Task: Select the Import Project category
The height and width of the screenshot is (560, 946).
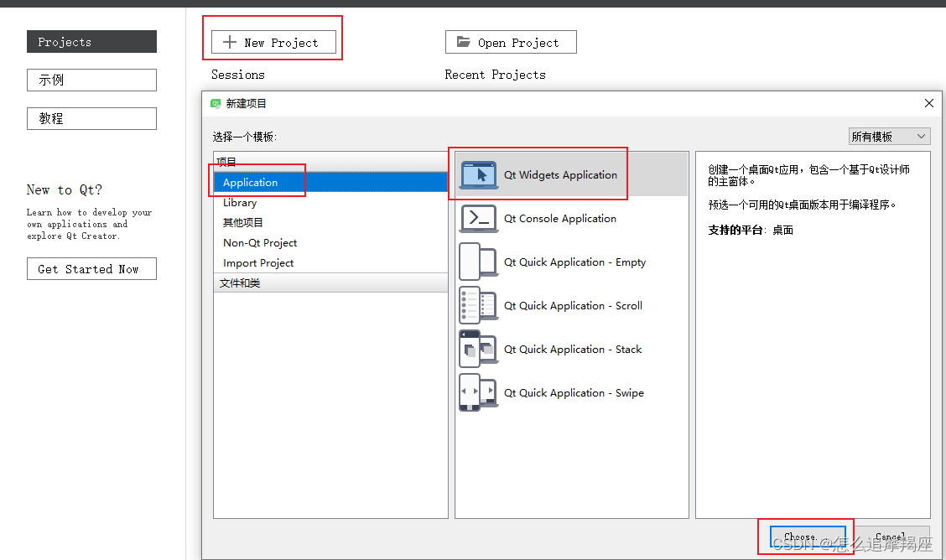Action: click(330, 263)
